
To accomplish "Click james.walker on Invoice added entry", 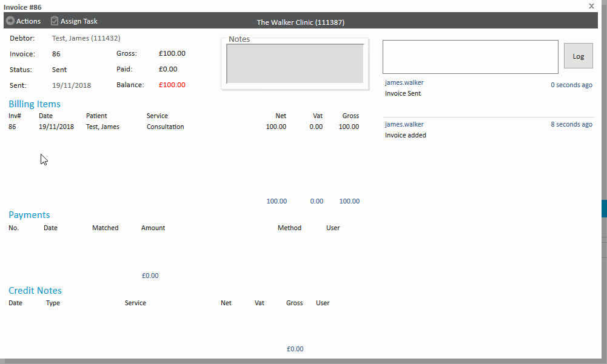I will pyautogui.click(x=404, y=124).
